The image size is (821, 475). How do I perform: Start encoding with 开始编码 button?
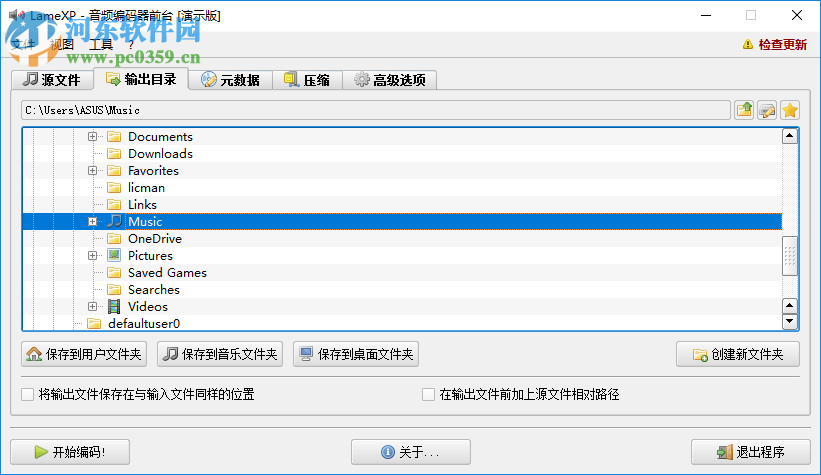pos(70,452)
